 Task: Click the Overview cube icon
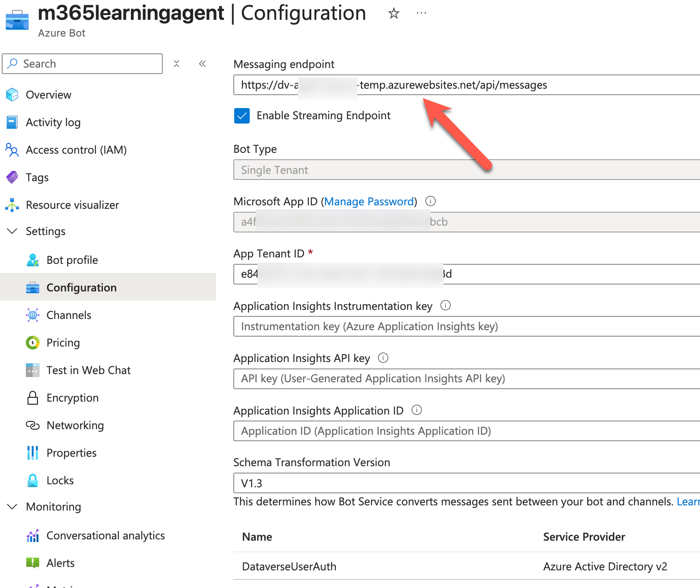coord(12,95)
